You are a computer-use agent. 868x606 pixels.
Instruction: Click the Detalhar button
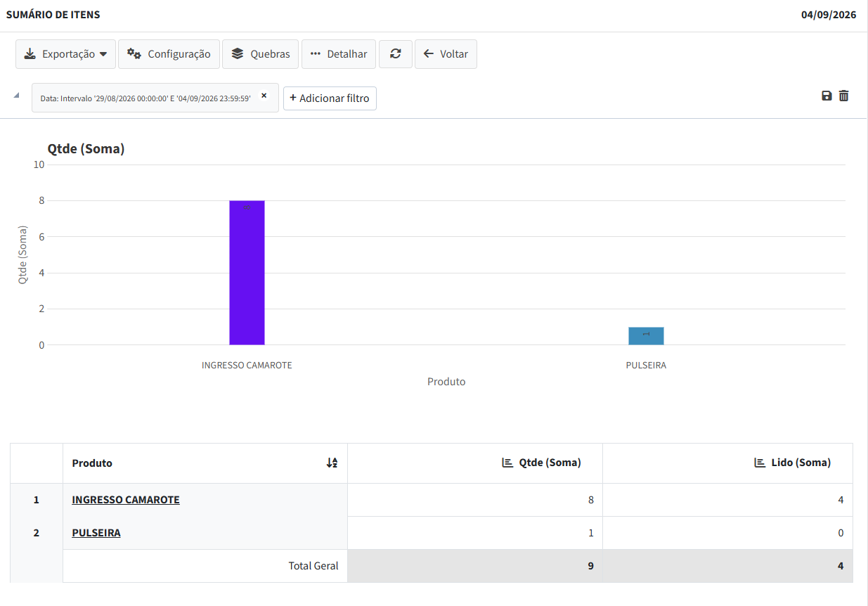[339, 54]
